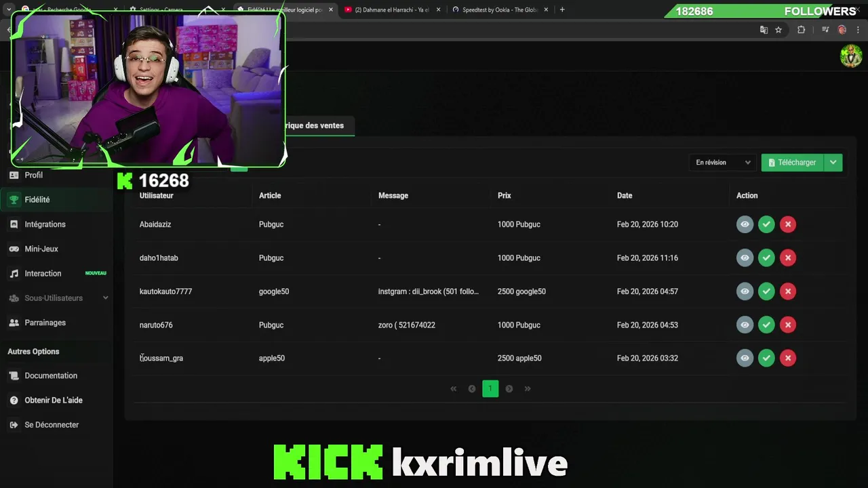View kautokauto7777's google50 request details
The height and width of the screenshot is (488, 868).
[x=745, y=291]
